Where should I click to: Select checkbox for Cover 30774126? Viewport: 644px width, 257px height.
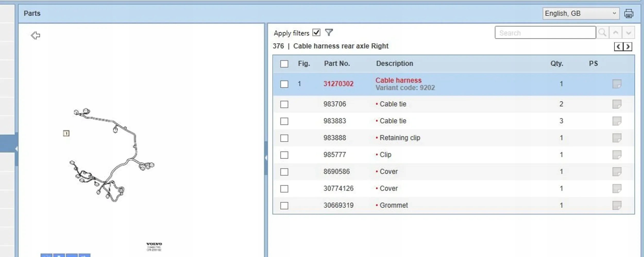tap(284, 189)
